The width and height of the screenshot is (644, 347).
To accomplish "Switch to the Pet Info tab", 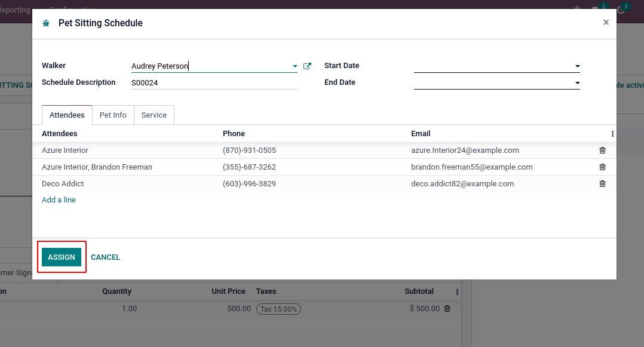I will [x=113, y=115].
